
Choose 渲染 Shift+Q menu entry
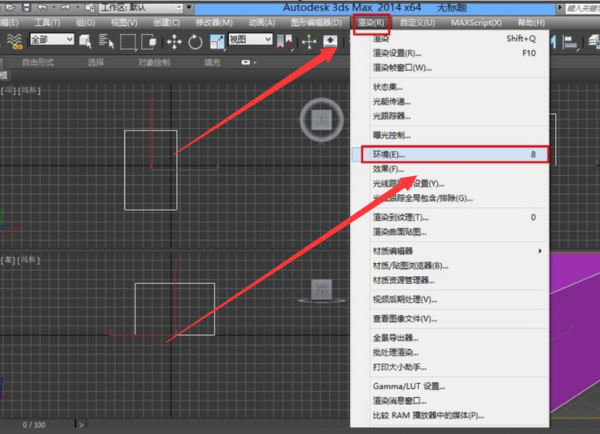[450, 39]
